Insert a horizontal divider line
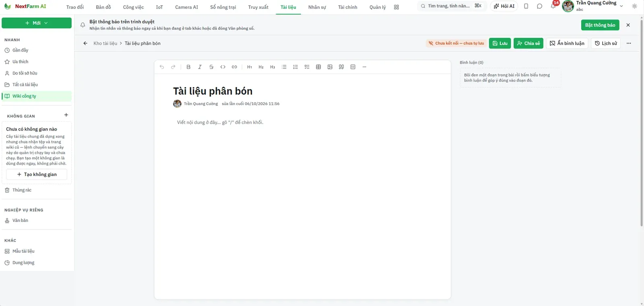 pos(364,67)
